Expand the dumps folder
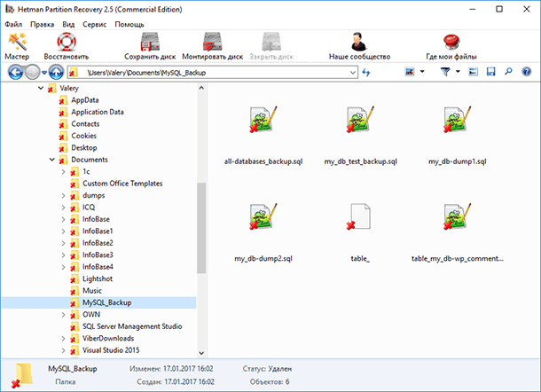The image size is (541, 392). click(64, 195)
